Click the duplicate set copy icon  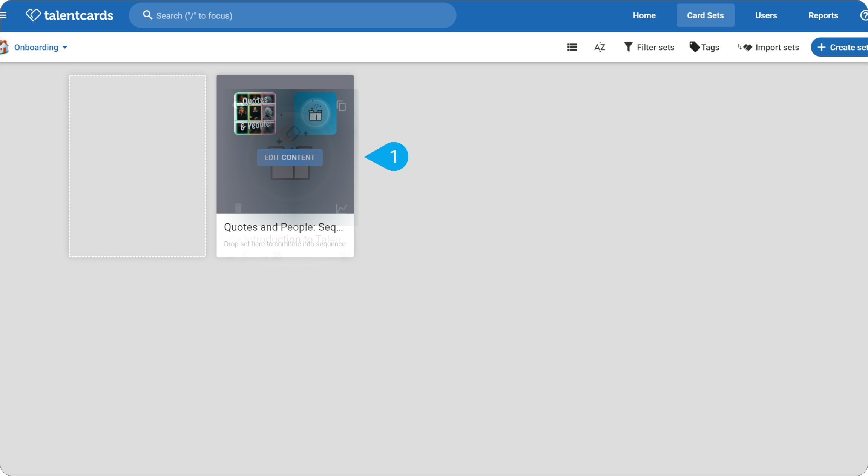[x=341, y=106]
